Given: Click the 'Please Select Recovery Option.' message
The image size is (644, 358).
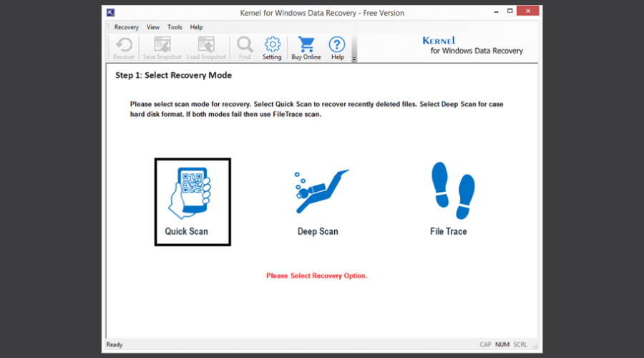Looking at the screenshot, I should click(317, 276).
